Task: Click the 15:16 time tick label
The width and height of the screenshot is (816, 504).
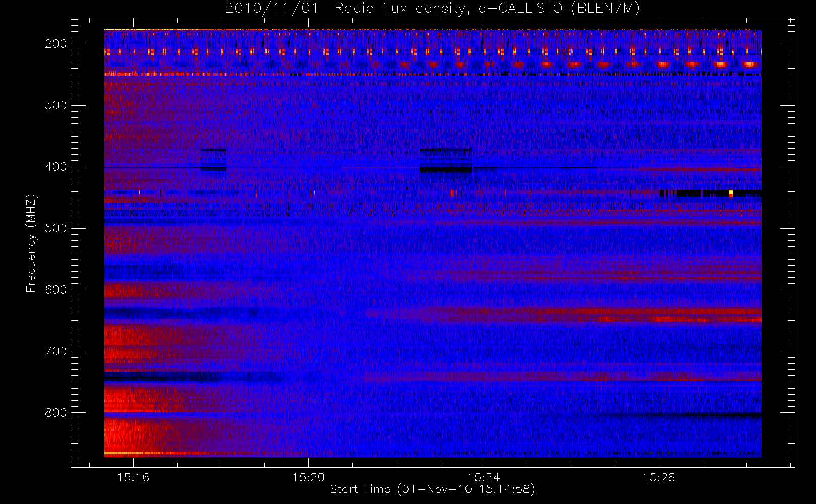Action: pyautogui.click(x=133, y=477)
